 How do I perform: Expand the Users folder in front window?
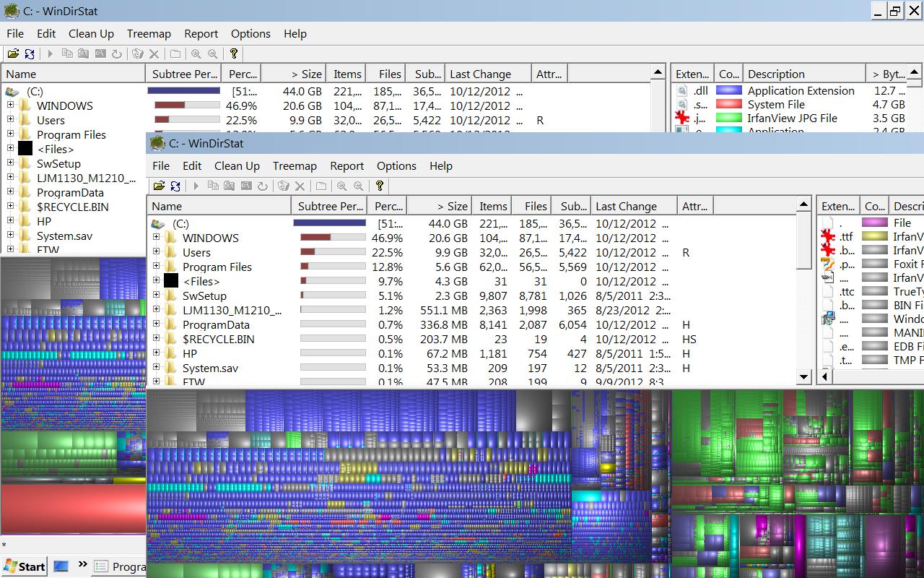pos(156,251)
